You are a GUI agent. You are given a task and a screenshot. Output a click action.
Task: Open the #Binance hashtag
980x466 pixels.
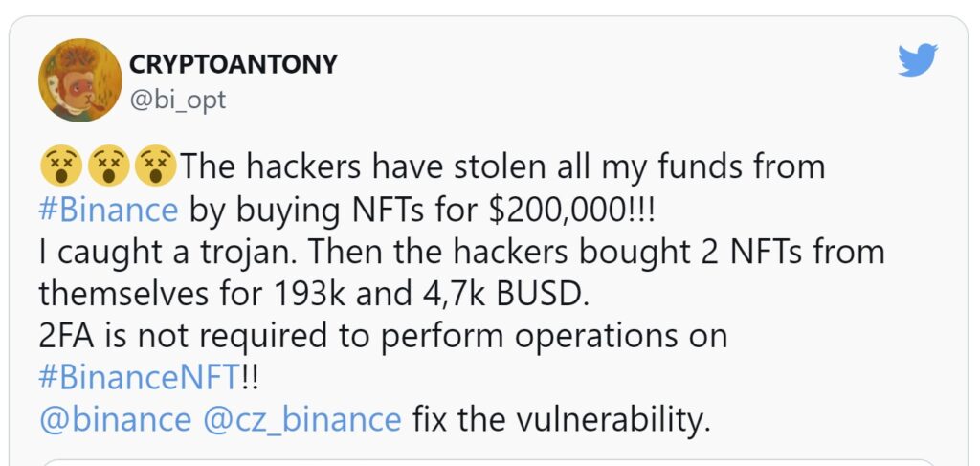click(108, 210)
